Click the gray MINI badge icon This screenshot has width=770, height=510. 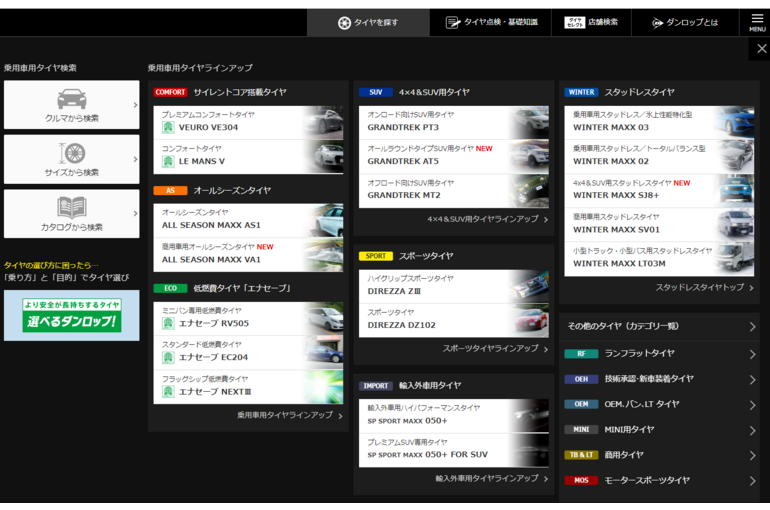[581, 429]
